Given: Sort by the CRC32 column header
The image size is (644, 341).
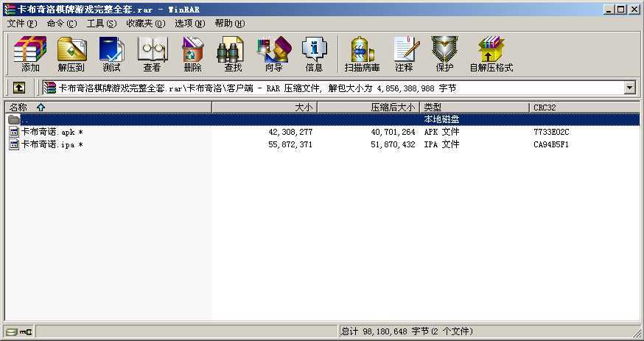Looking at the screenshot, I should tap(584, 108).
